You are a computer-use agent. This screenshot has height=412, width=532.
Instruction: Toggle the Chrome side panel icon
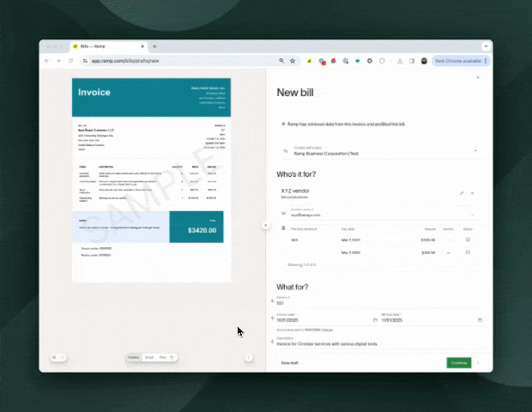click(412, 61)
